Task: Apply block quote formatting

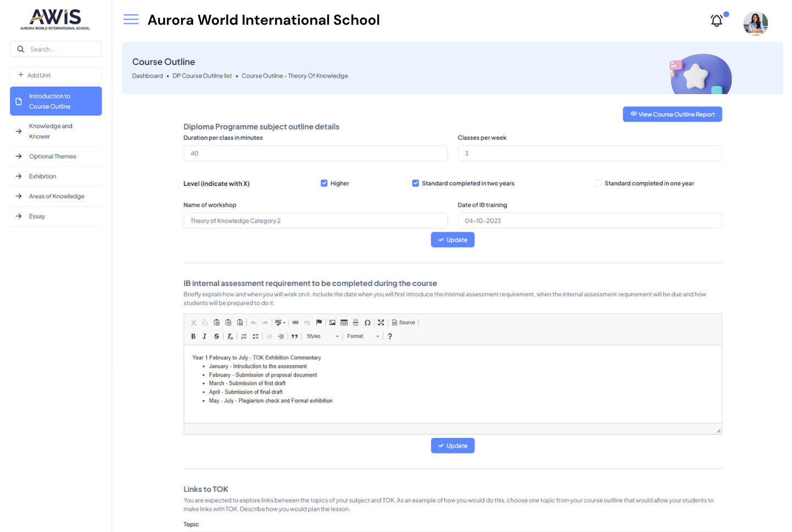Action: click(x=294, y=336)
